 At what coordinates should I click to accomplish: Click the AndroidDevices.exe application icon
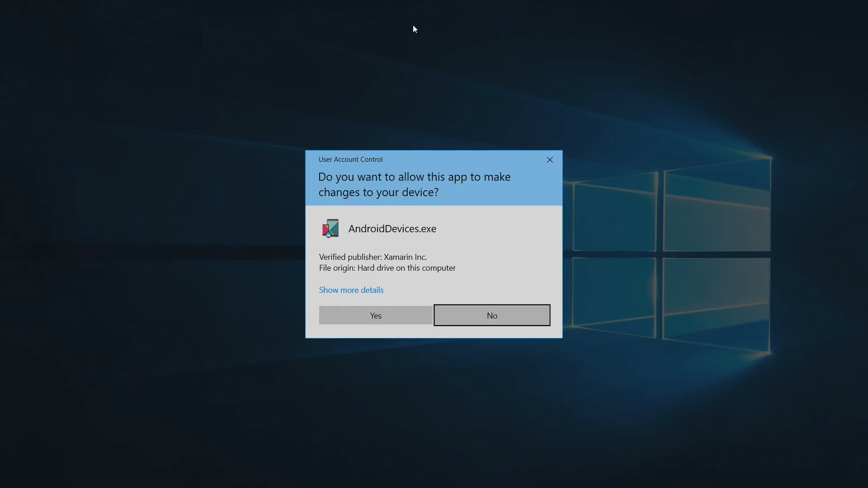[330, 229]
